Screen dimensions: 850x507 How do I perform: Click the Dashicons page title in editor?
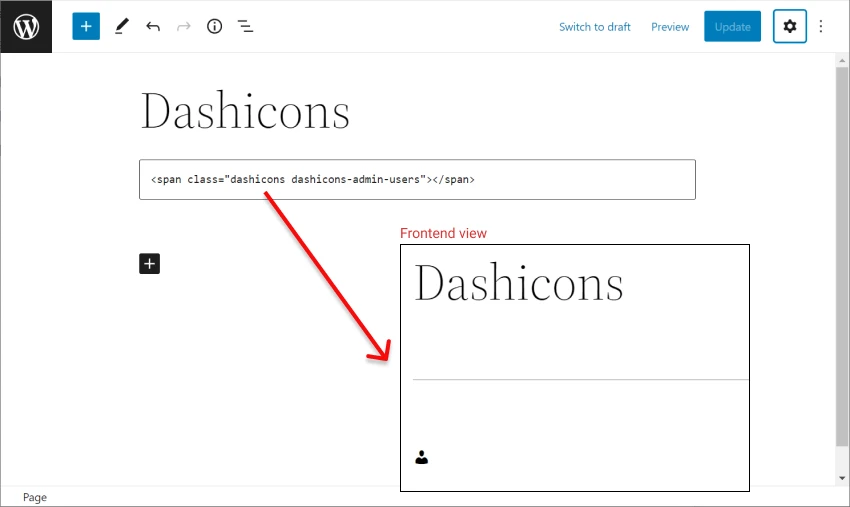[x=245, y=111]
